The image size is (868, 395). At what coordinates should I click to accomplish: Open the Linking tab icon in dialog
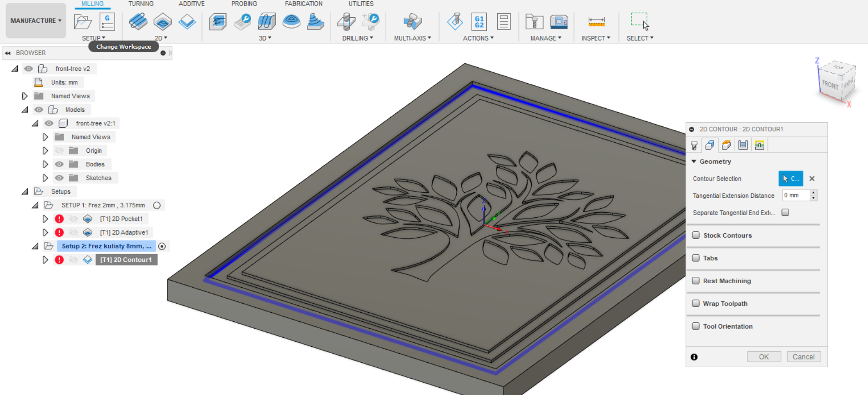point(759,145)
